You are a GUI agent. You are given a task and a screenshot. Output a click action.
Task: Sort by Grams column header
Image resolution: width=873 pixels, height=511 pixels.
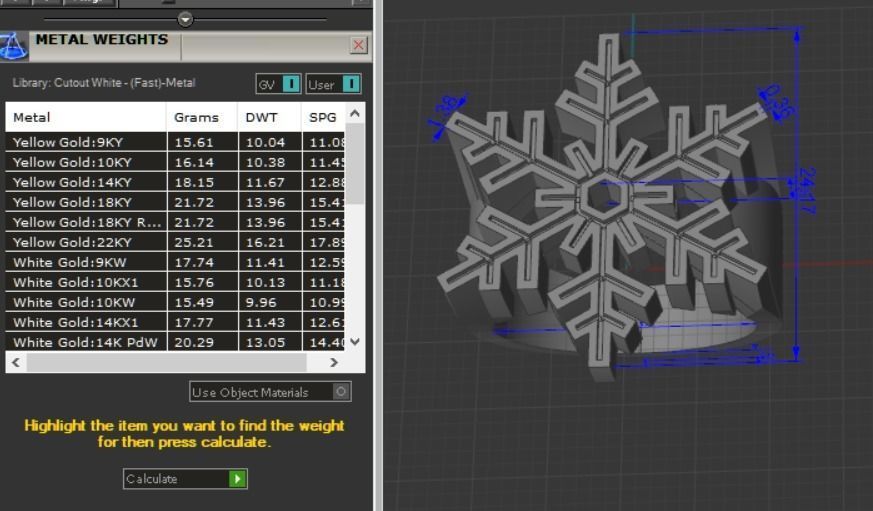coord(202,117)
